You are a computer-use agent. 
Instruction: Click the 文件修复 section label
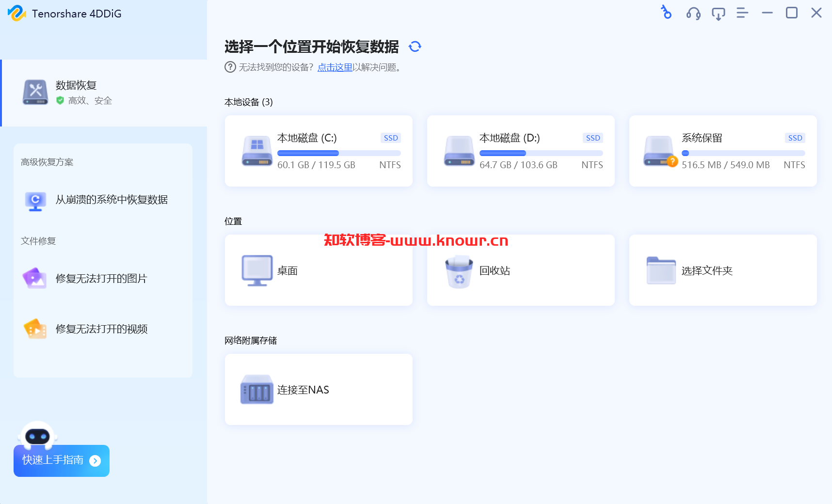pos(38,241)
